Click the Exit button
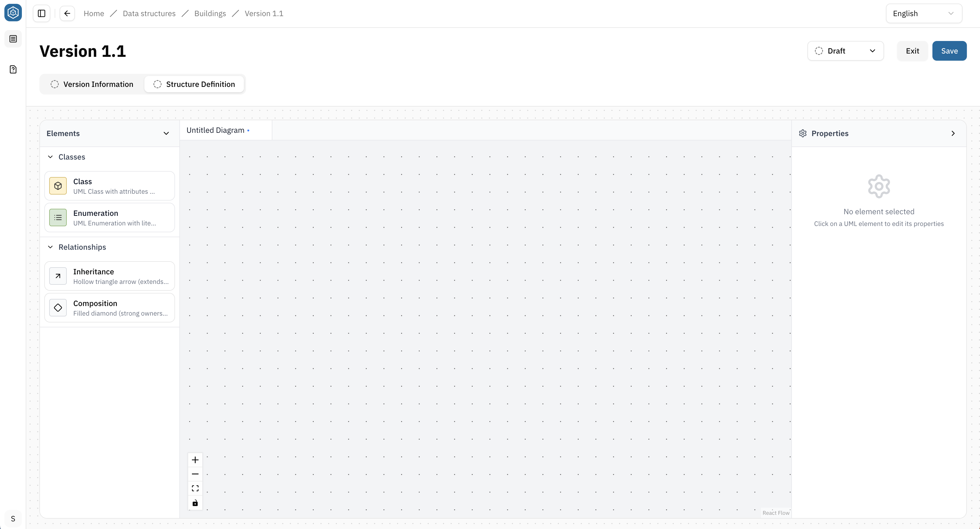 tap(912, 51)
